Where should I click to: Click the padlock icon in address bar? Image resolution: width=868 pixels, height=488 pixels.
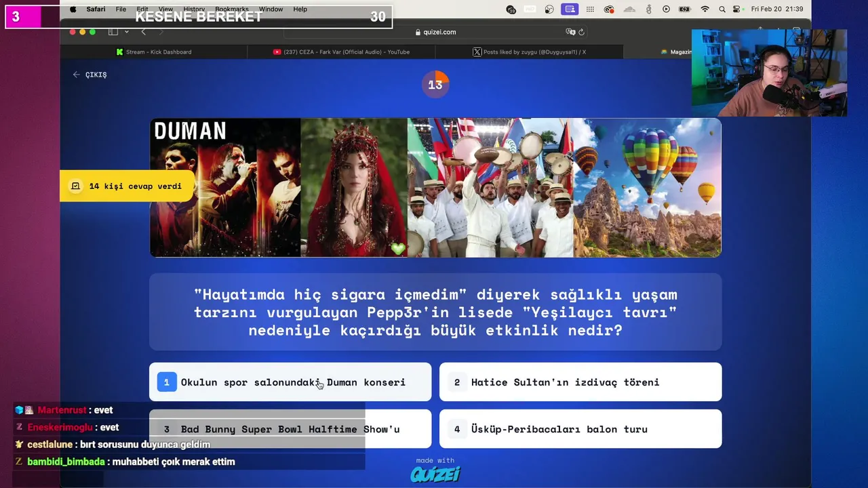point(418,32)
